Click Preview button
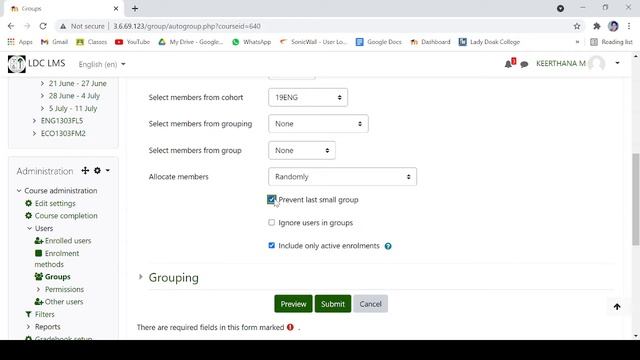The height and width of the screenshot is (360, 640). (293, 304)
